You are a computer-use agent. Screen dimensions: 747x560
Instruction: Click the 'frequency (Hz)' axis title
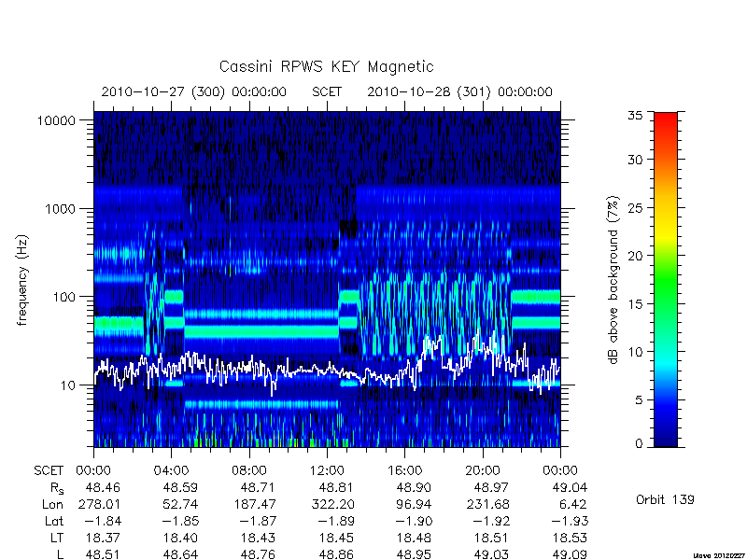[22, 281]
